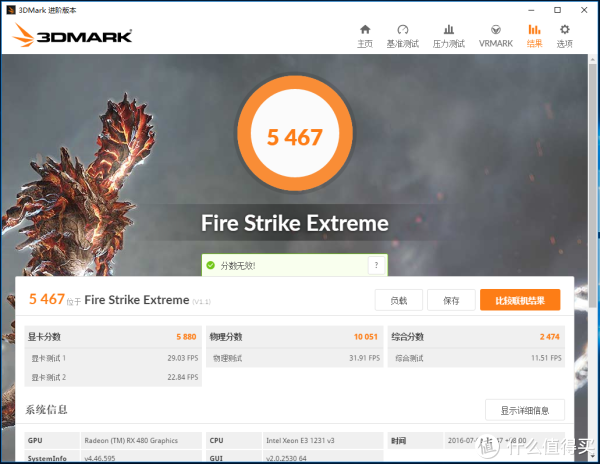The width and height of the screenshot is (600, 464).
Task: Click the combined score value 2 474
Action: [x=549, y=337]
